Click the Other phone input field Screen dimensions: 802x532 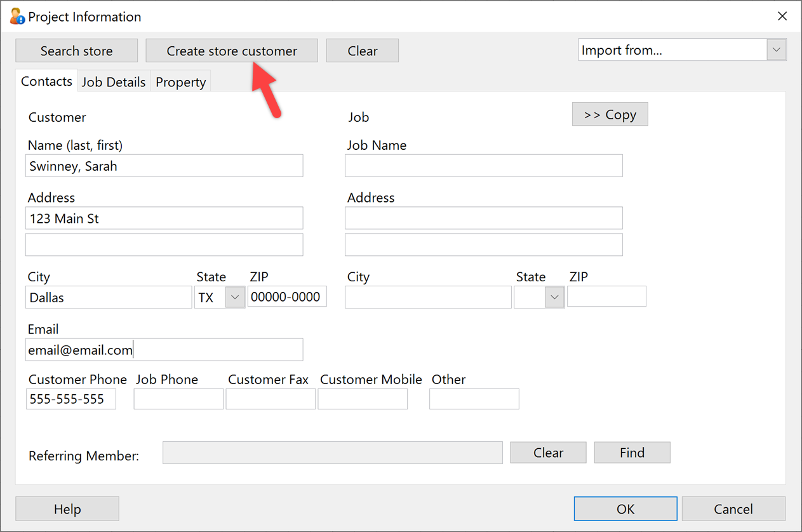click(x=474, y=399)
